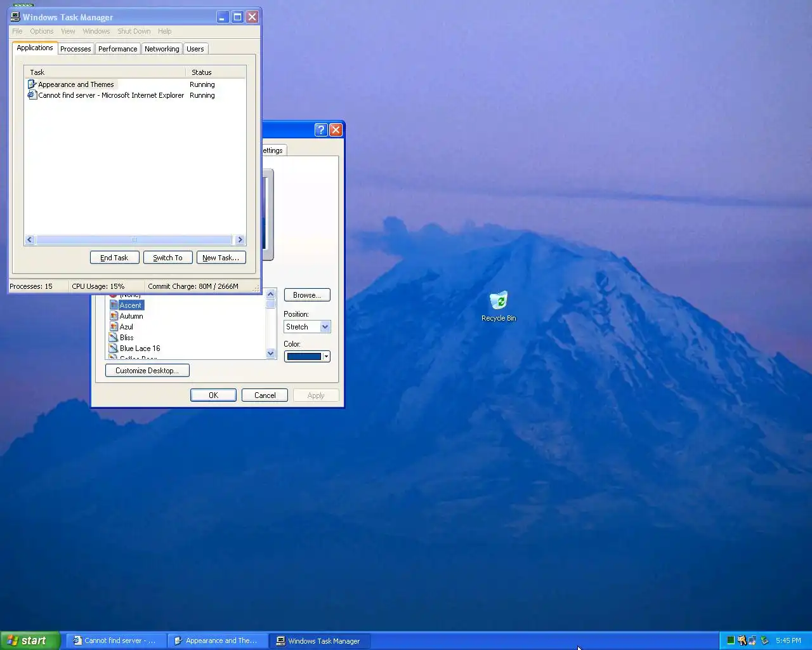This screenshot has height=650, width=812.
Task: Click the green CPU usage tray icon
Action: coord(731,640)
